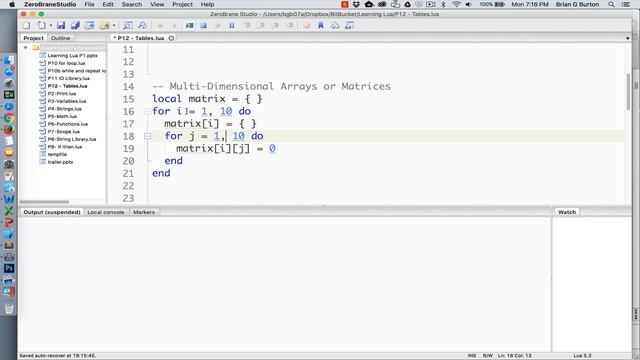Select the Watch panel tab
The height and width of the screenshot is (360, 640).
pyautogui.click(x=567, y=212)
